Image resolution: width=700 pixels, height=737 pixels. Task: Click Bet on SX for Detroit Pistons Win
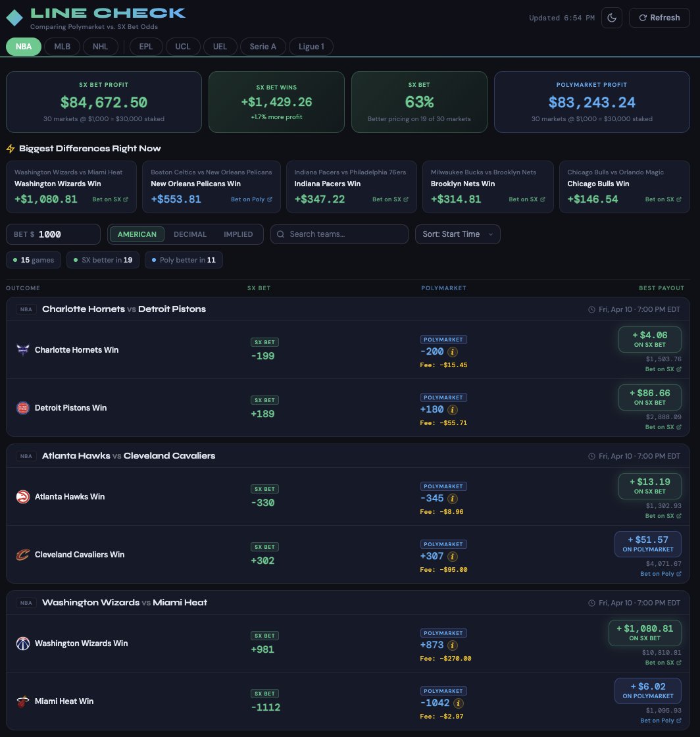(663, 427)
